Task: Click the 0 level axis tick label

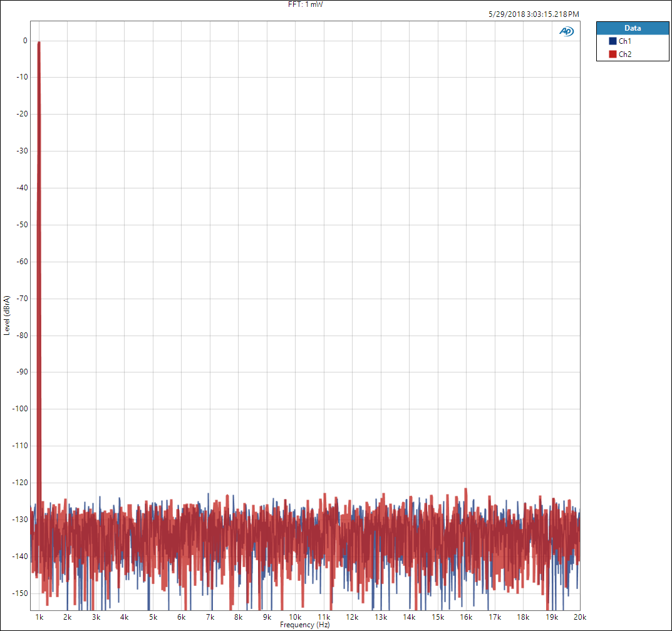Action: click(x=25, y=41)
